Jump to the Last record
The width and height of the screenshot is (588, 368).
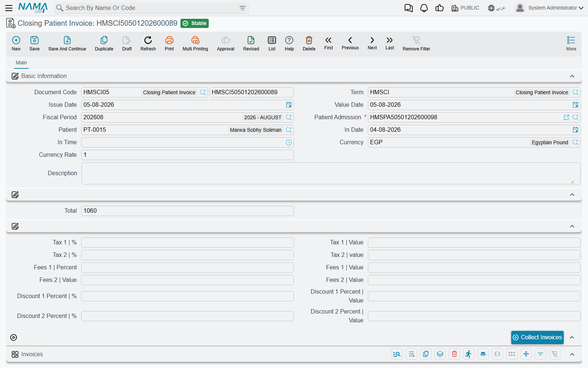coord(390,40)
